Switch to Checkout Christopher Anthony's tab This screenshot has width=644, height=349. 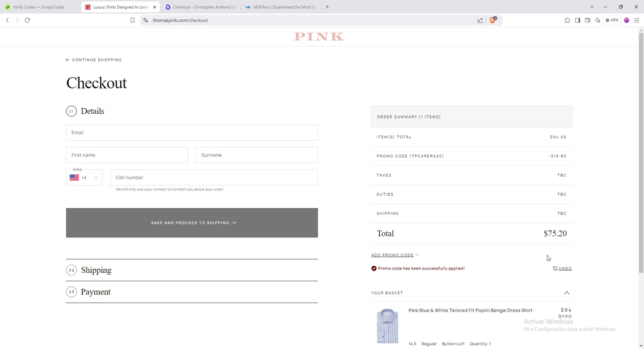tap(201, 7)
